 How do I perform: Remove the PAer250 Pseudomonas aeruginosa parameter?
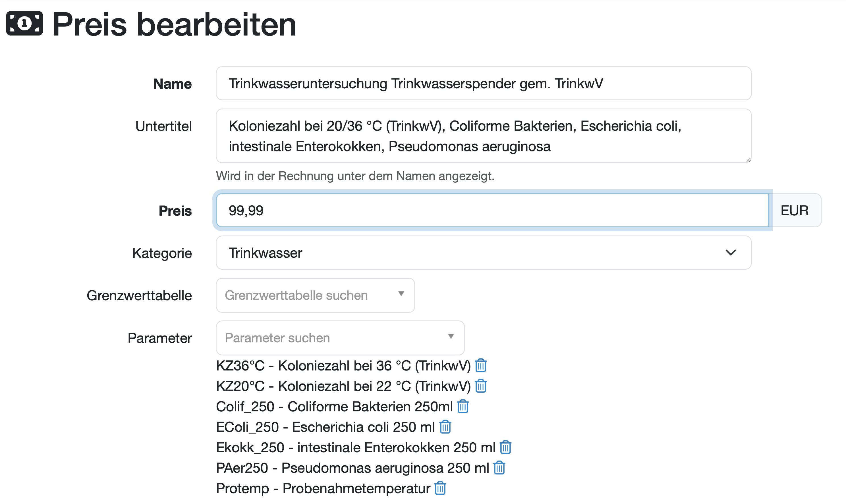[x=499, y=468]
